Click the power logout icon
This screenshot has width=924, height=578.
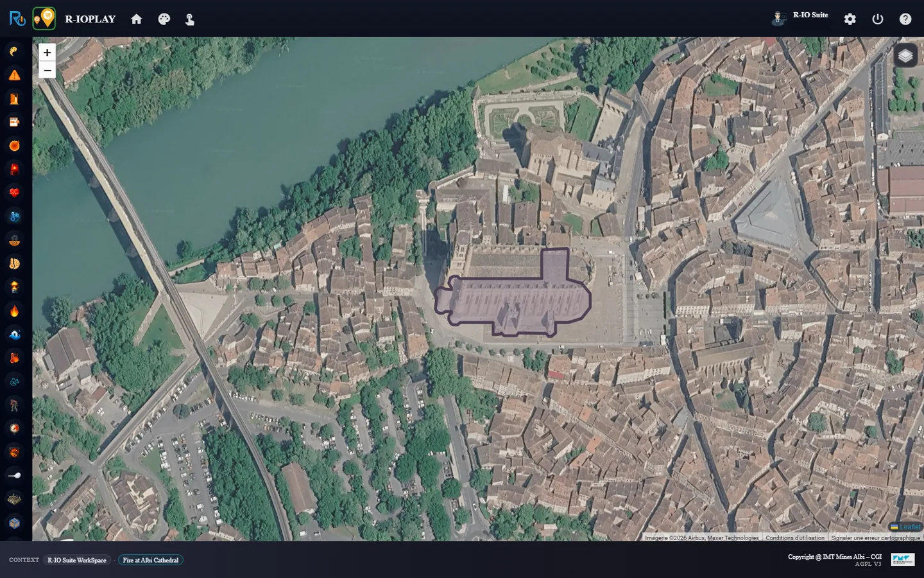pyautogui.click(x=878, y=19)
